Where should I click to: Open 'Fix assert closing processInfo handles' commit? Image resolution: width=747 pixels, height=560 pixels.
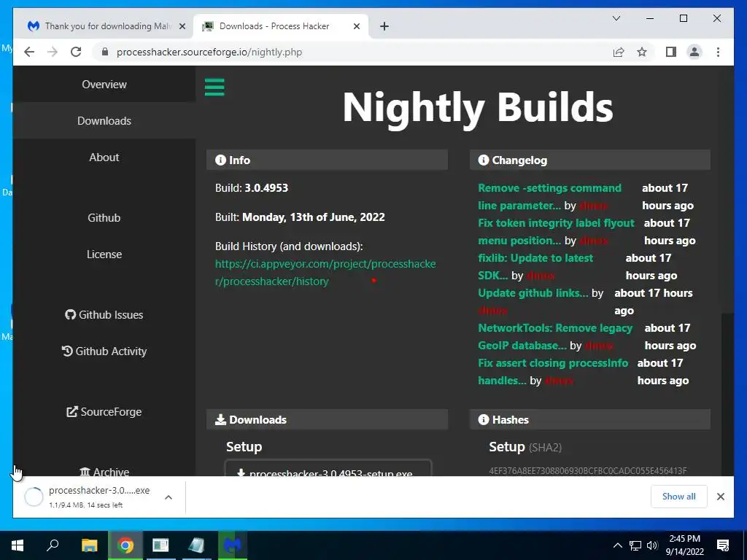[553, 371]
